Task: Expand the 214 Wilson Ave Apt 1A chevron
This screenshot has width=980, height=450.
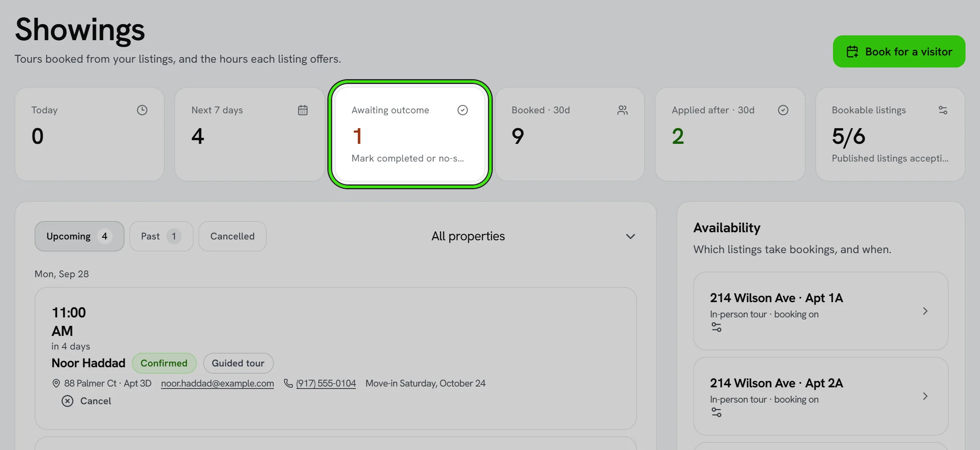Action: coord(925,311)
